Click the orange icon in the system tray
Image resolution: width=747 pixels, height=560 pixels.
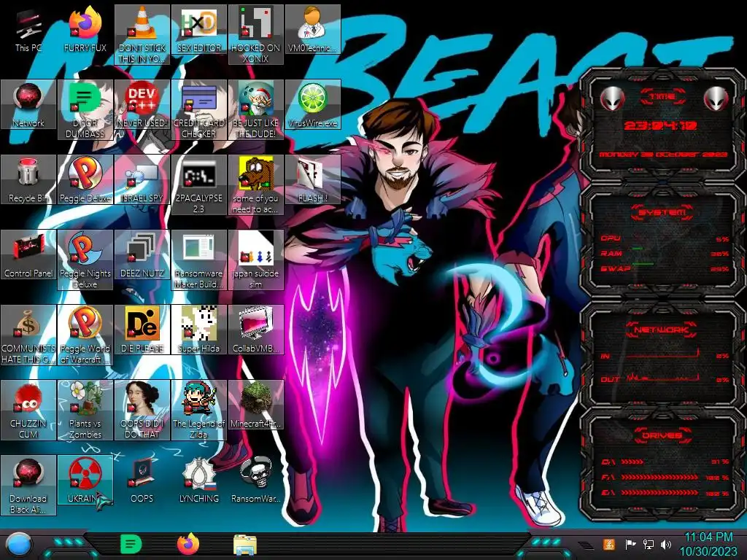[609, 544]
